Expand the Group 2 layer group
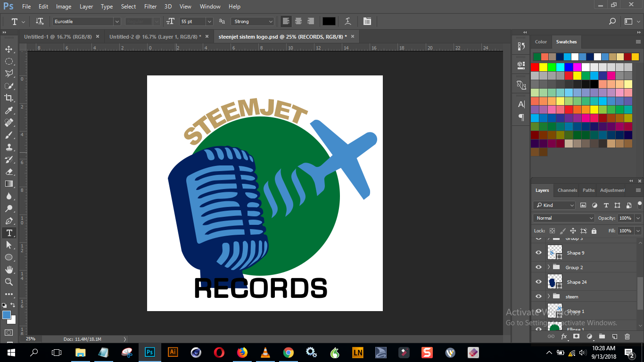 pos(549,267)
